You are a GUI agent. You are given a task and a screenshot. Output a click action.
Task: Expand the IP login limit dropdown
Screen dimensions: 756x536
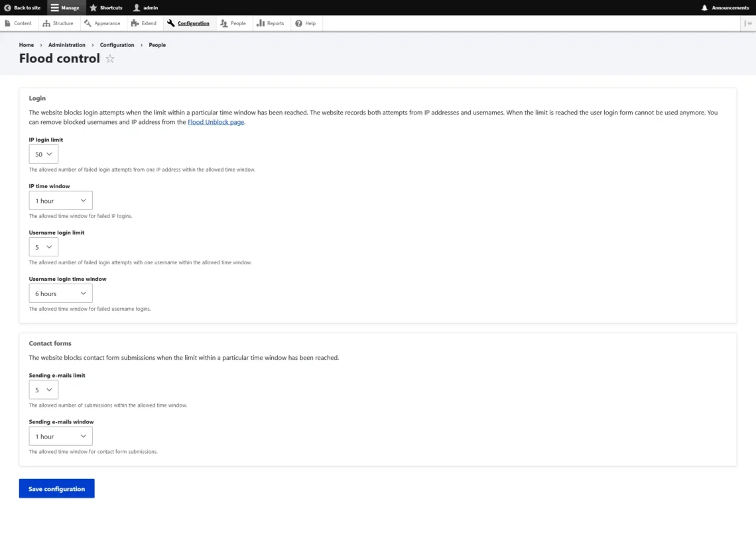click(44, 154)
